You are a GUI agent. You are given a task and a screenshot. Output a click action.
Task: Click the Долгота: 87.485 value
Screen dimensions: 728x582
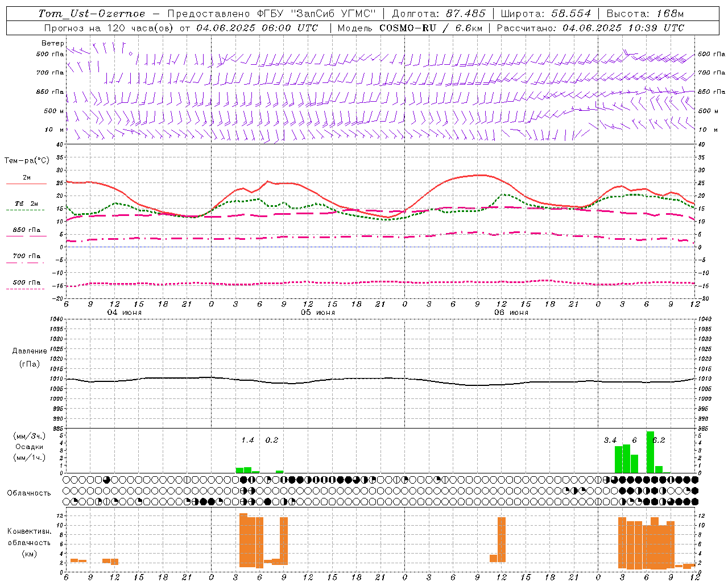pos(439,14)
